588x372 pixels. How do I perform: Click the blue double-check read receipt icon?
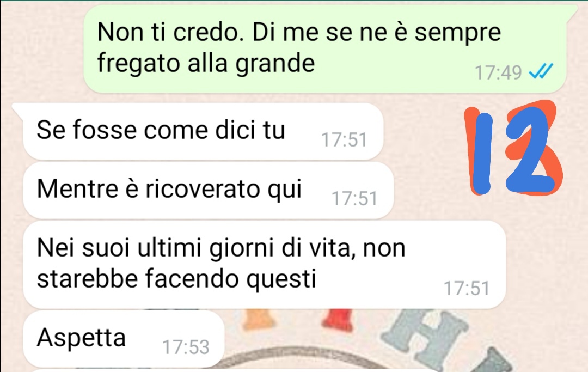(x=541, y=71)
